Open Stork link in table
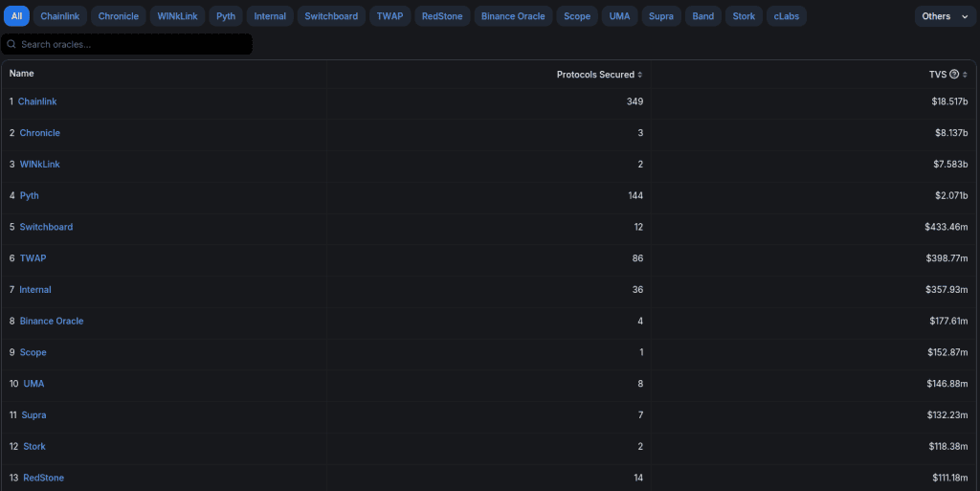This screenshot has width=980, height=491. [34, 446]
